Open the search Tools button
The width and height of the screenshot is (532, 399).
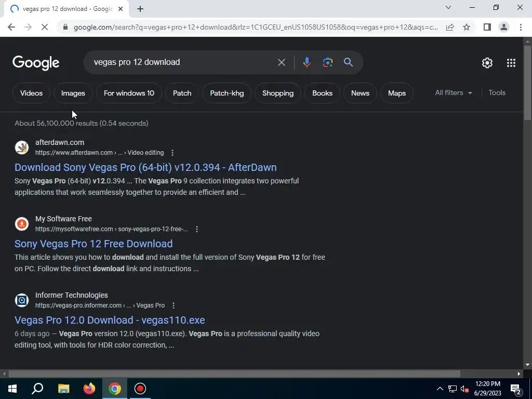pos(497,92)
